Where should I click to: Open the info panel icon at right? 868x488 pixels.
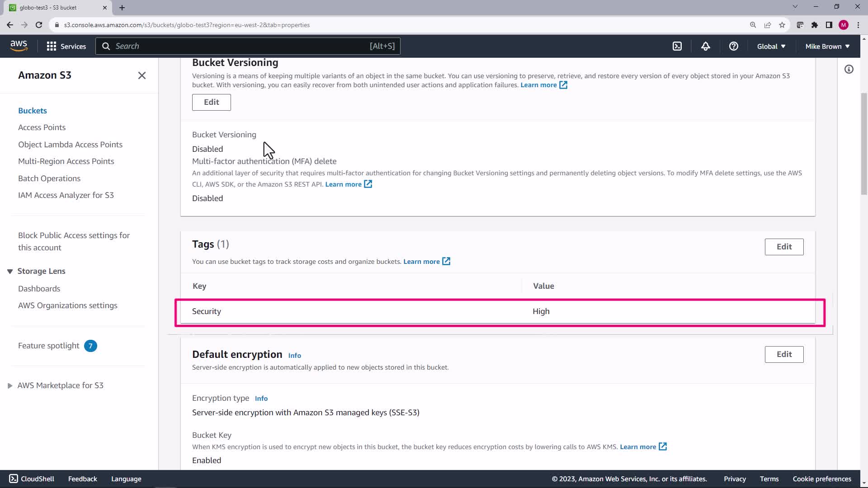(x=849, y=69)
